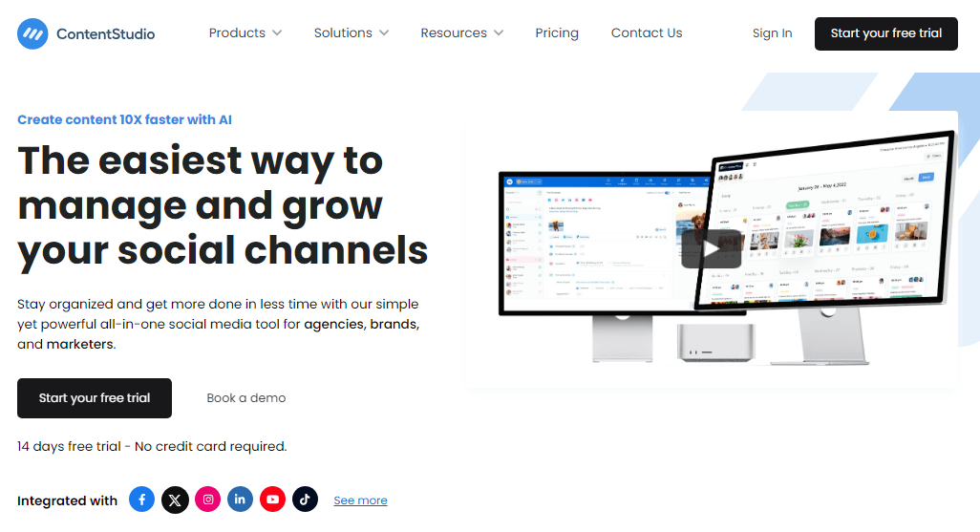
Task: Open the Contact Us page
Action: tap(647, 33)
